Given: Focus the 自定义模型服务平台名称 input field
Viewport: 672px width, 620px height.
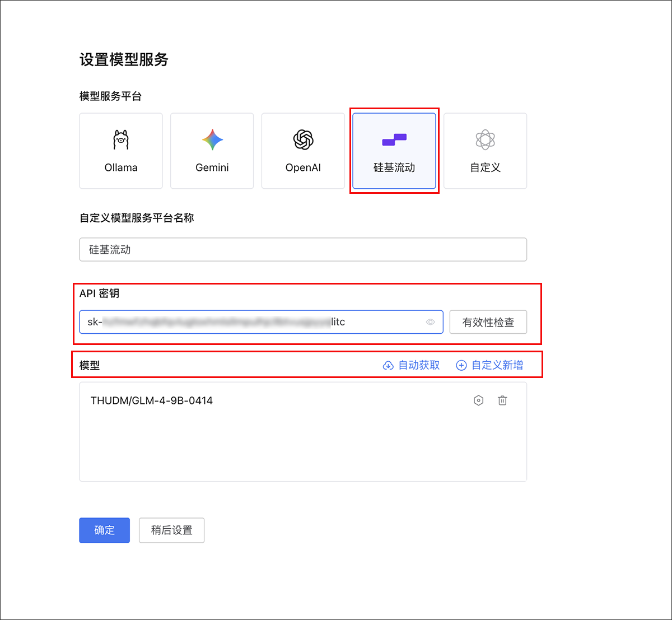Looking at the screenshot, I should [x=302, y=250].
